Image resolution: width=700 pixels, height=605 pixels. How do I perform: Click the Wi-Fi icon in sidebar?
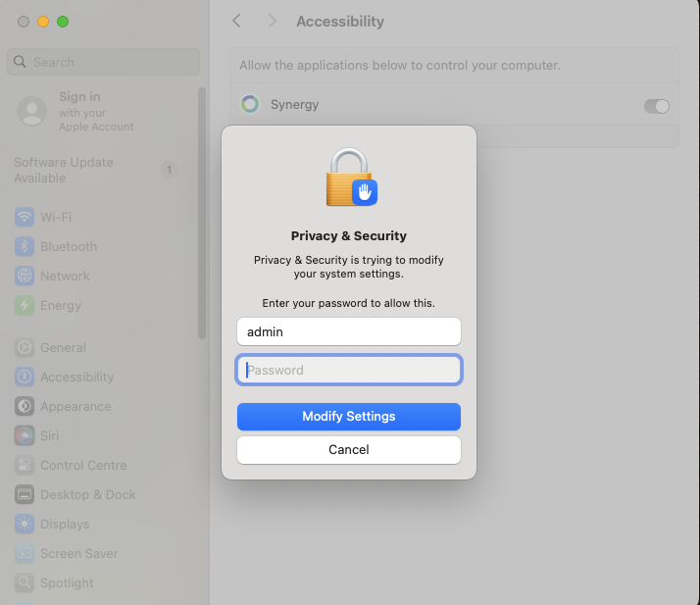tap(25, 217)
